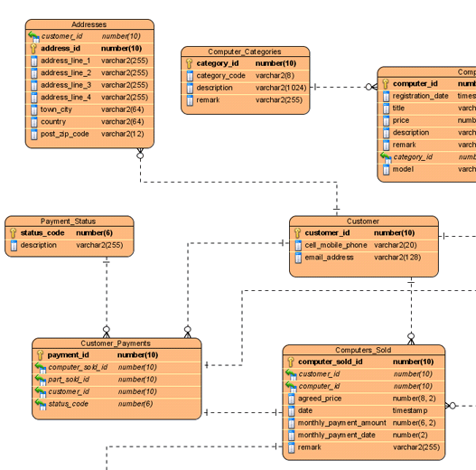The width and height of the screenshot is (476, 470).
Task: Click the foreign key icon beside category_id in Computers table
Action: click(386, 157)
